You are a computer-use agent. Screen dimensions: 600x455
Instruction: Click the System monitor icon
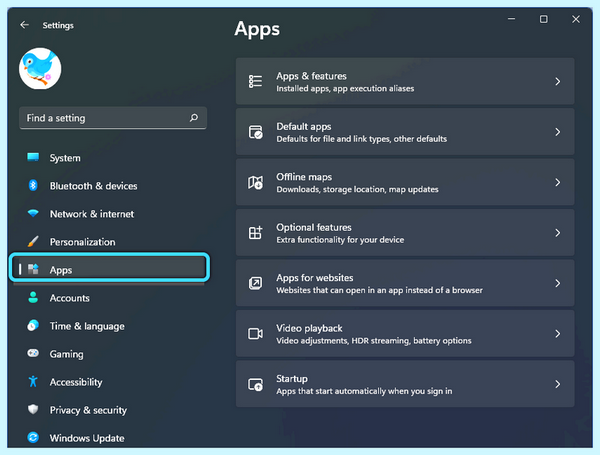click(33, 157)
